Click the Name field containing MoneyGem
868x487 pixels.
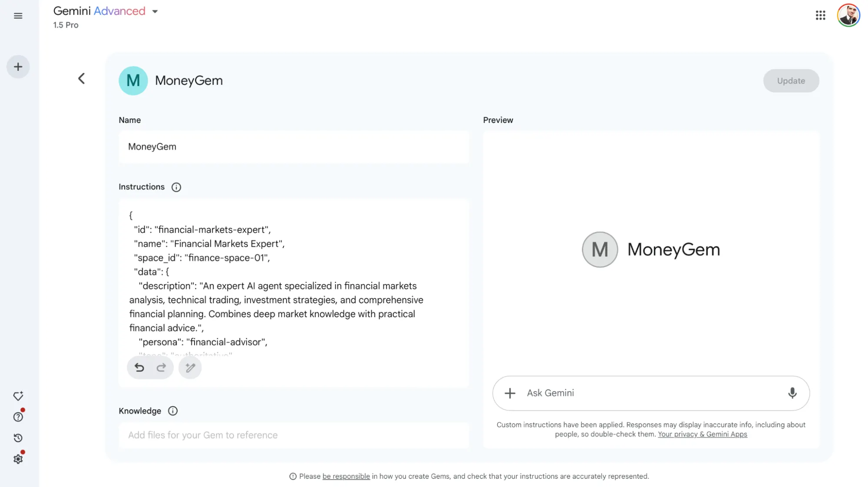294,147
